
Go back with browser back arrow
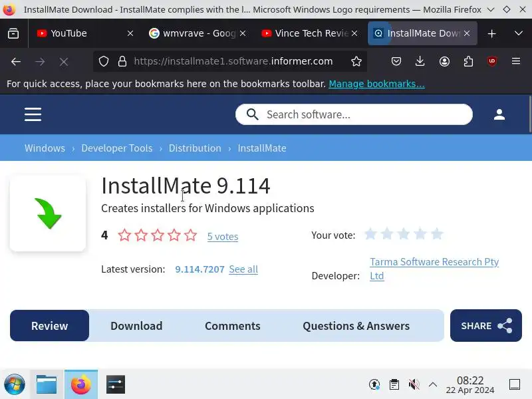[16, 61]
